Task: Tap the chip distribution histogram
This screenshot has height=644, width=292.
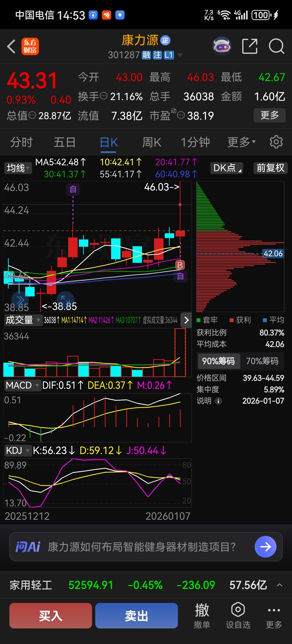Action: click(x=240, y=246)
